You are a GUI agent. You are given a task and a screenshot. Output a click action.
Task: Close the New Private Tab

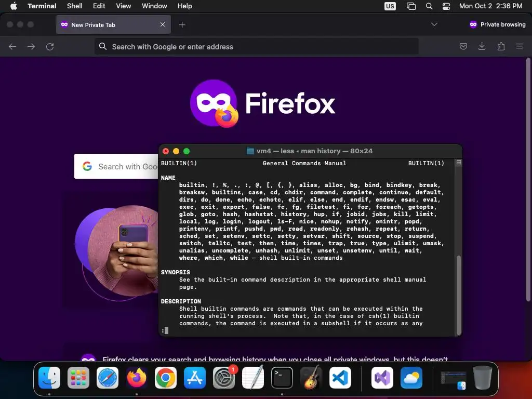coord(163,24)
